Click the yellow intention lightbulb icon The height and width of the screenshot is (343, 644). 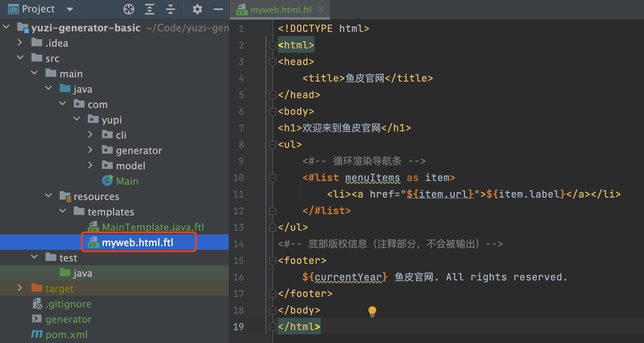(372, 311)
